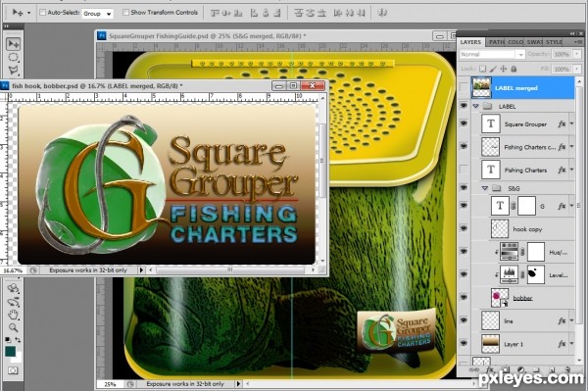Lock transparent pixels in Layers panel

tap(483, 69)
